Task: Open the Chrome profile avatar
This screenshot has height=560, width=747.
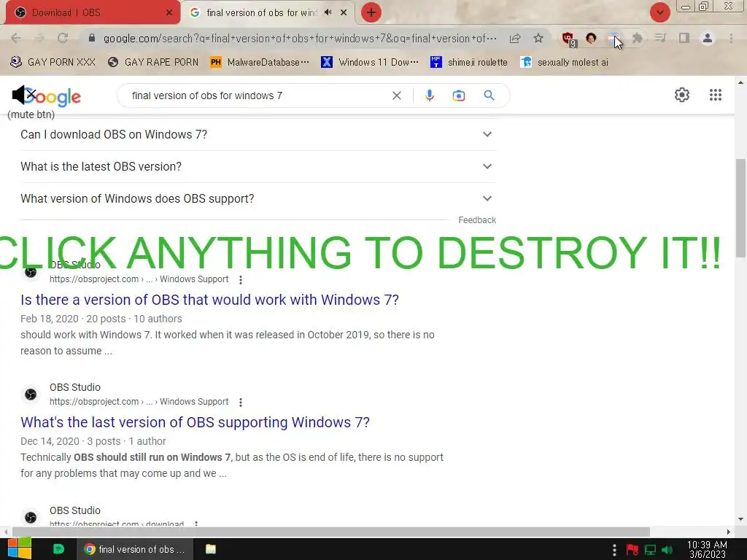Action: tap(708, 38)
